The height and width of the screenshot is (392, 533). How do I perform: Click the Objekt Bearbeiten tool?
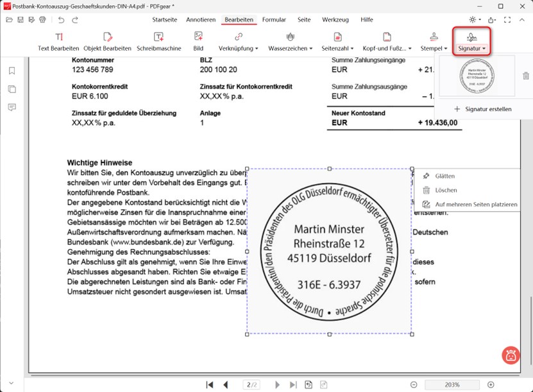pos(107,42)
